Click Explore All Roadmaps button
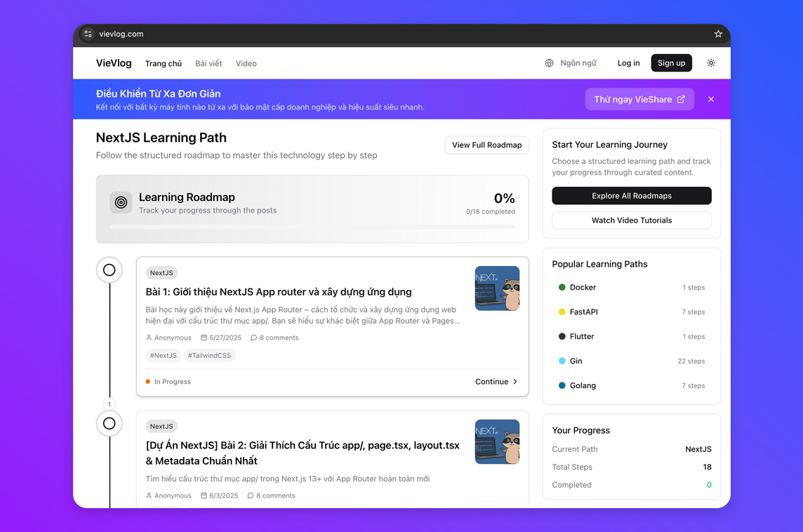The width and height of the screenshot is (803, 532). [x=632, y=196]
